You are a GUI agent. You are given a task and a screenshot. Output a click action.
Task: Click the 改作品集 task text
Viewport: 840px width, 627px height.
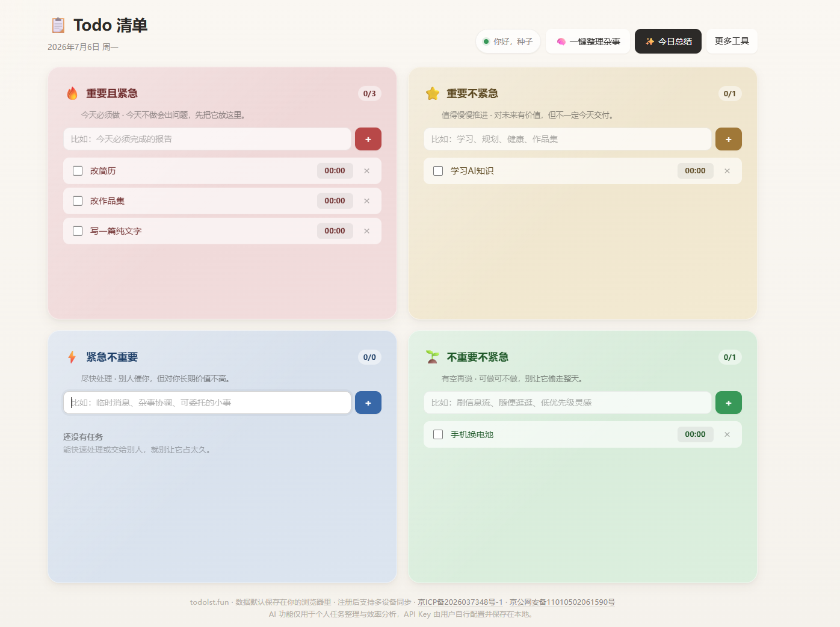click(x=107, y=201)
